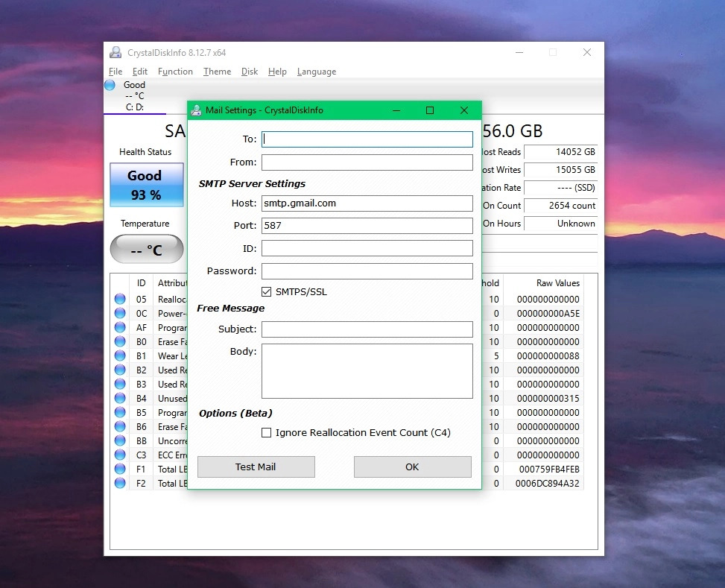Select blue status orb for attribute F2
The height and width of the screenshot is (588, 725).
[120, 483]
